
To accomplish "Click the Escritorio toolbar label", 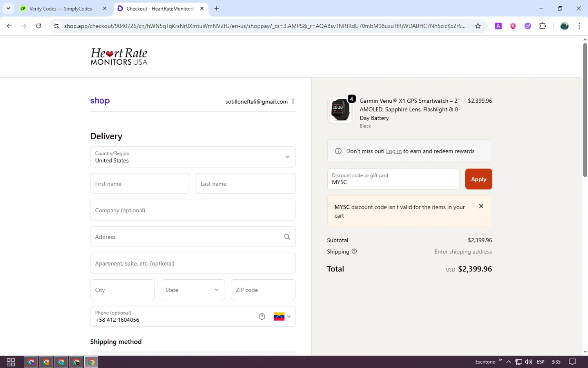I will coord(485,362).
